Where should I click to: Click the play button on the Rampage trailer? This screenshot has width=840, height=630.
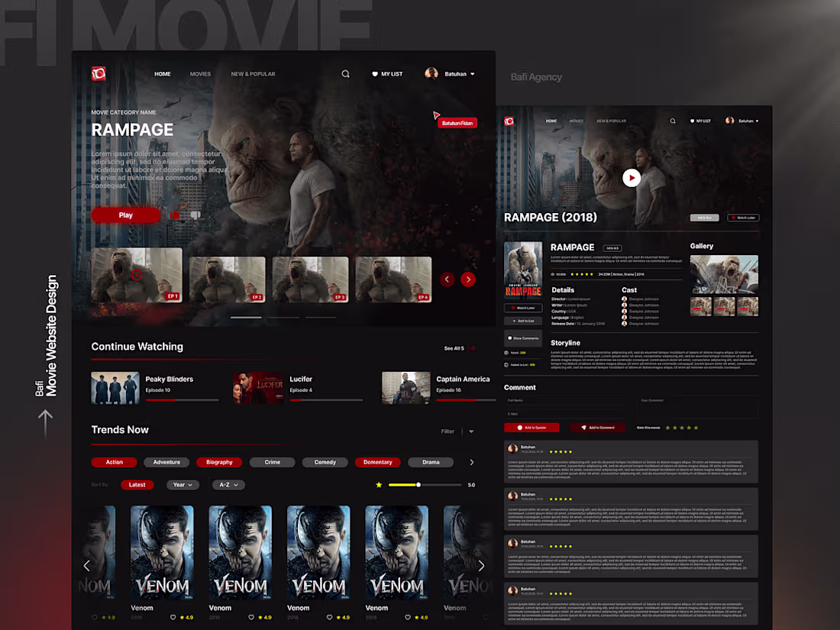pos(632,177)
